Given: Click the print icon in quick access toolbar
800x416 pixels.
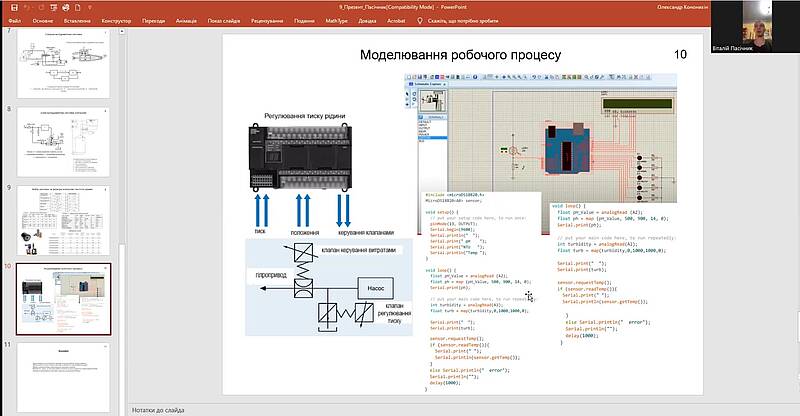Looking at the screenshot, I should [x=66, y=8].
